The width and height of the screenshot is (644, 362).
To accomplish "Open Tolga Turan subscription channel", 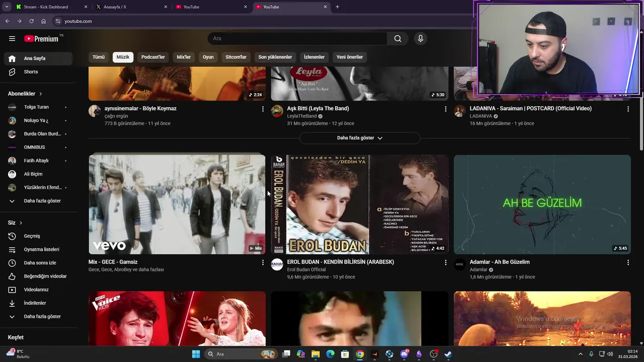I will point(38,107).
